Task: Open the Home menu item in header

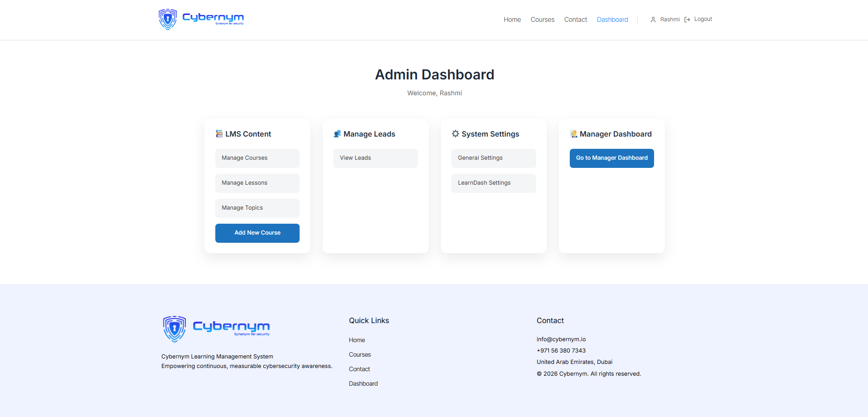Action: [x=512, y=20]
